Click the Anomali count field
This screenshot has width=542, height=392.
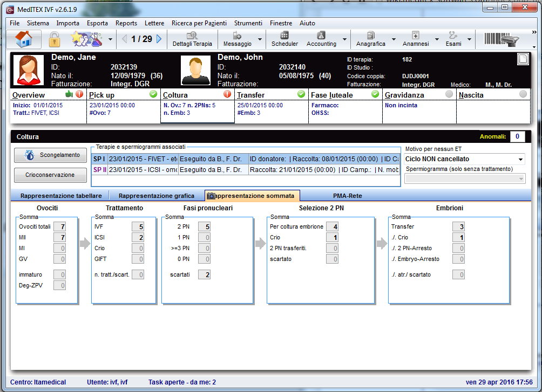(x=518, y=136)
